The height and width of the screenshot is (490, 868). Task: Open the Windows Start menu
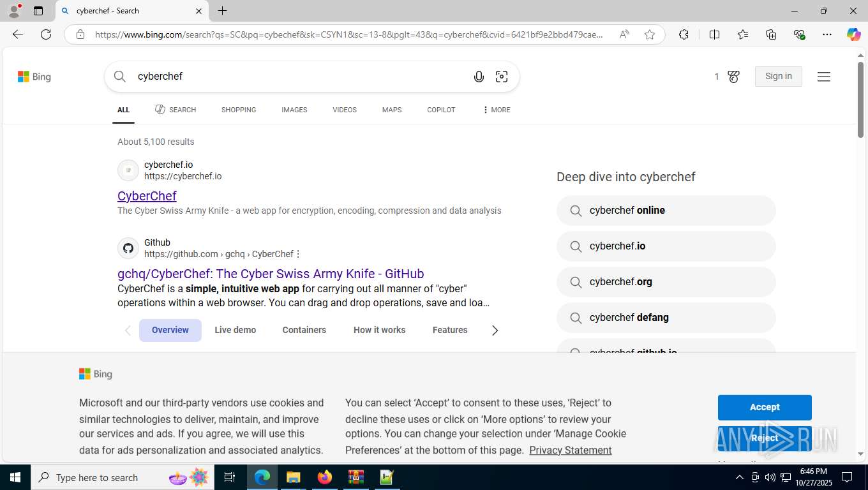tap(15, 477)
